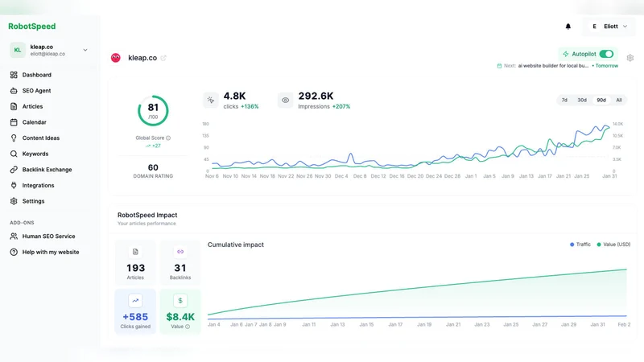
Task: Click the 81/100 Global Score ring
Action: tap(153, 111)
